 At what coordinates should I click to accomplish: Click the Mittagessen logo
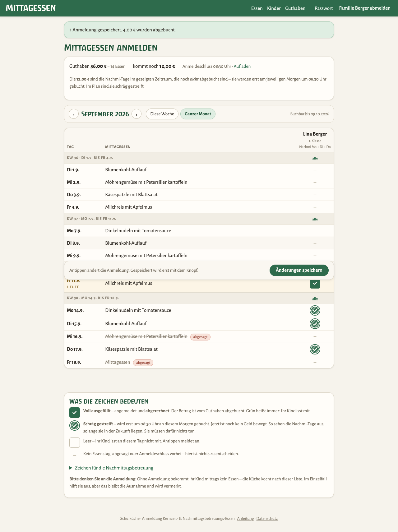pyautogui.click(x=31, y=8)
